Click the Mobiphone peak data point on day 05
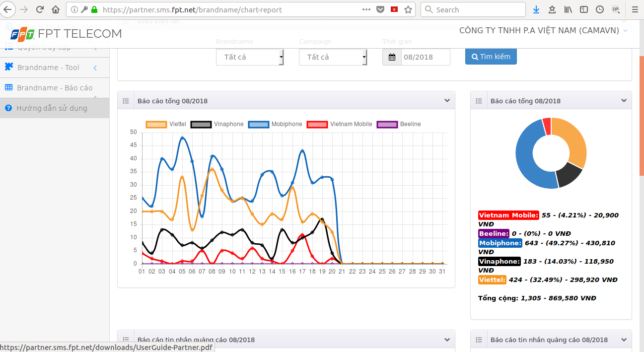Screen dimensions: 644x352 coord(182,138)
